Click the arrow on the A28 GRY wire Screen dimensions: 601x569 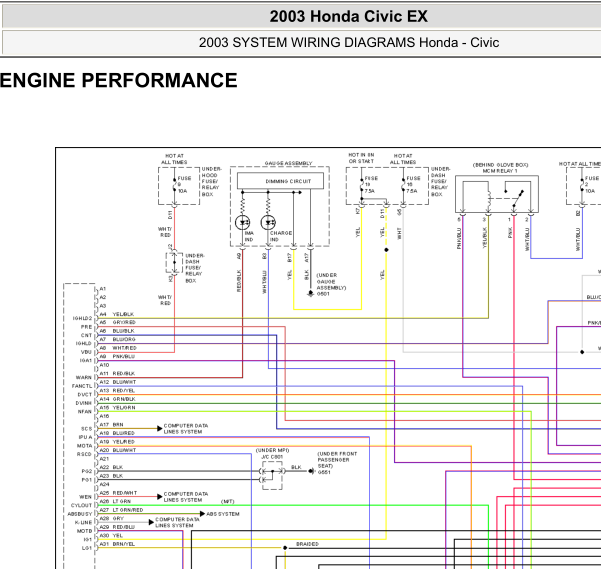coord(151,522)
